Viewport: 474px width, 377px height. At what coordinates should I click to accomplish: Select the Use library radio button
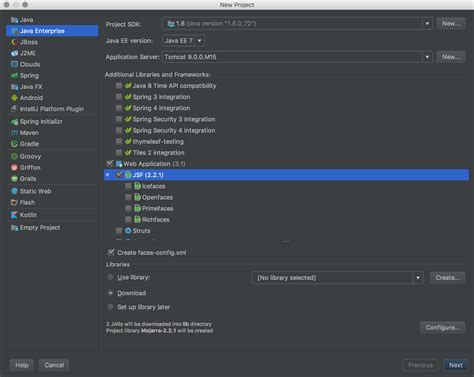click(110, 277)
